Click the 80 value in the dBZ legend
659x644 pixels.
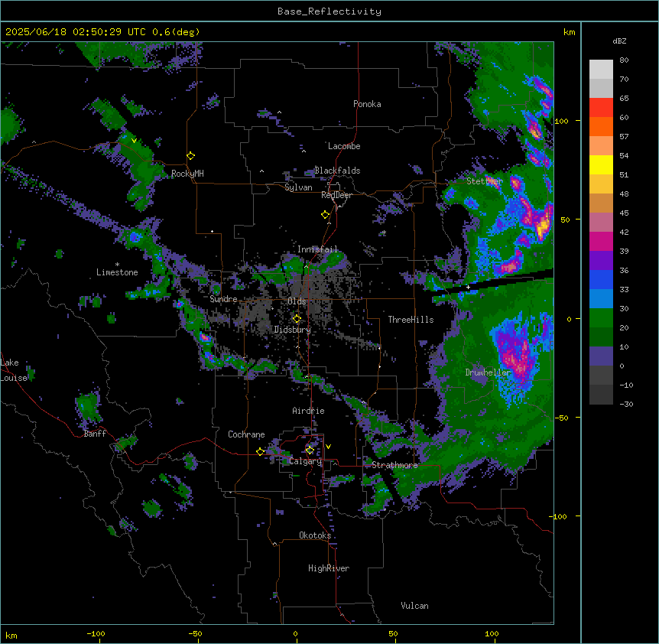624,60
